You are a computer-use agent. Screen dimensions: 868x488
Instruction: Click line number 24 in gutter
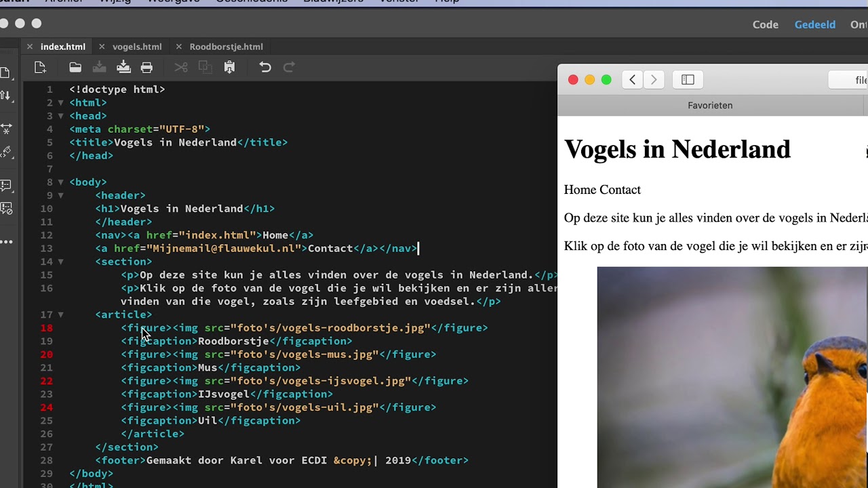[x=46, y=407]
